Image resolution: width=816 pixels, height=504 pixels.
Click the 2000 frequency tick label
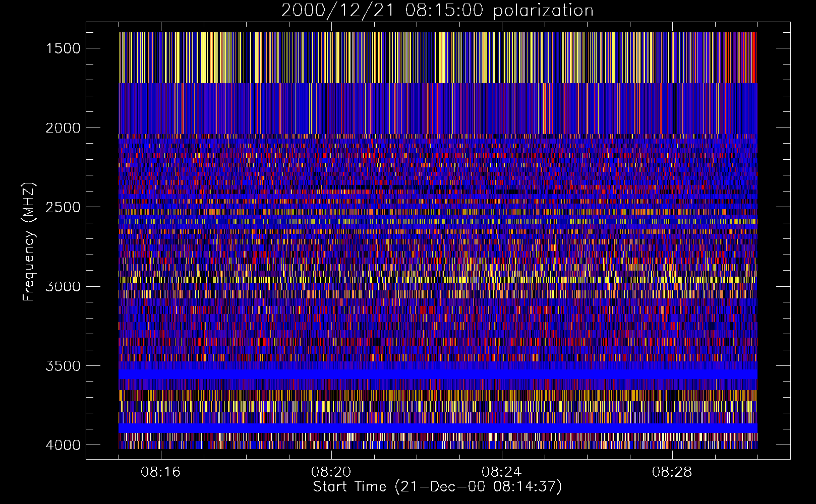pyautogui.click(x=63, y=128)
